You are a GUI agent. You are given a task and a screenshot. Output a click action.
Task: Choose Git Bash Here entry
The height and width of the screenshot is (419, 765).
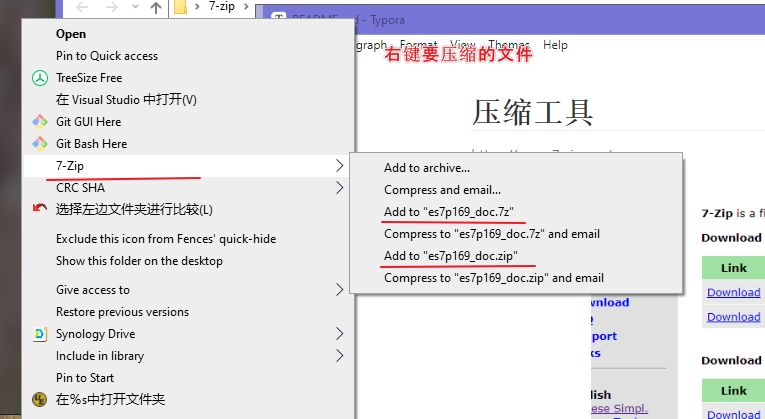coord(189,144)
